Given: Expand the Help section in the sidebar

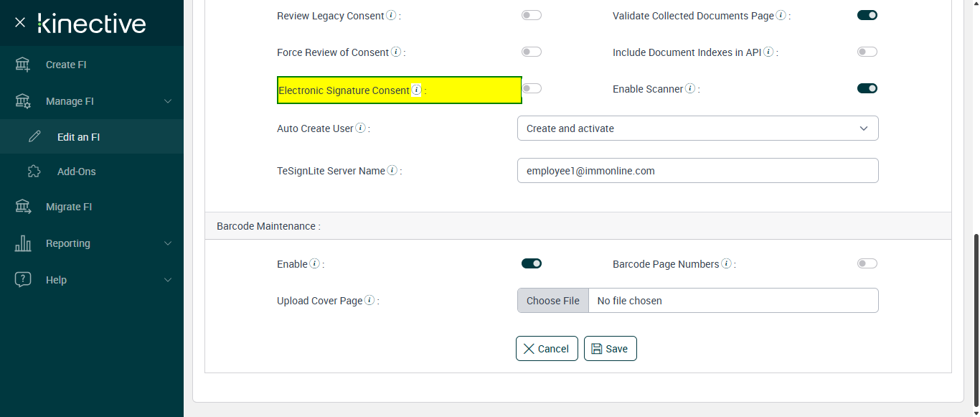Looking at the screenshot, I should click(92, 280).
